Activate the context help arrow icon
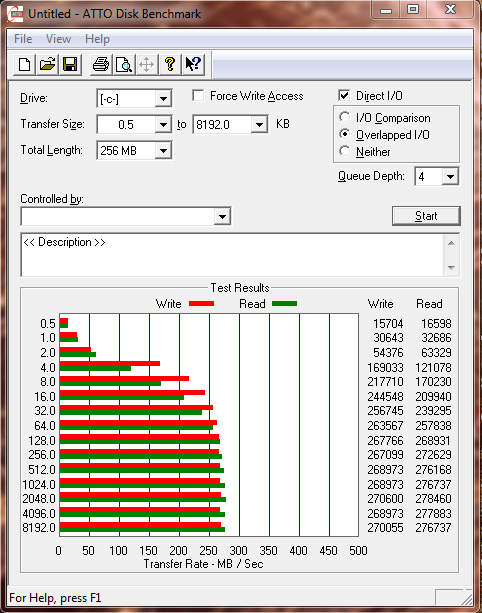This screenshot has height=613, width=482. point(193,64)
